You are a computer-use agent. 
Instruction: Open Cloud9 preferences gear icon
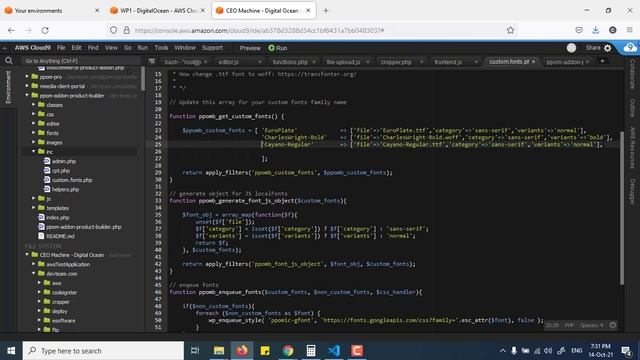coord(608,48)
